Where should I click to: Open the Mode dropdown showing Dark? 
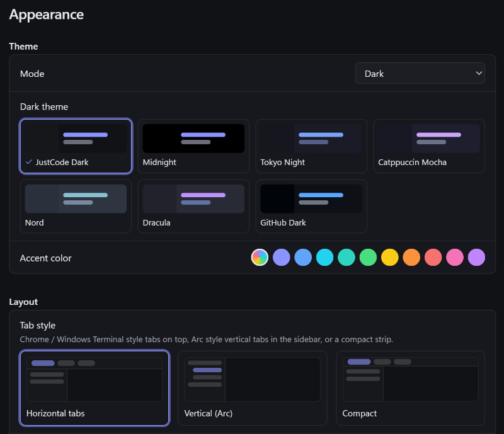(420, 73)
